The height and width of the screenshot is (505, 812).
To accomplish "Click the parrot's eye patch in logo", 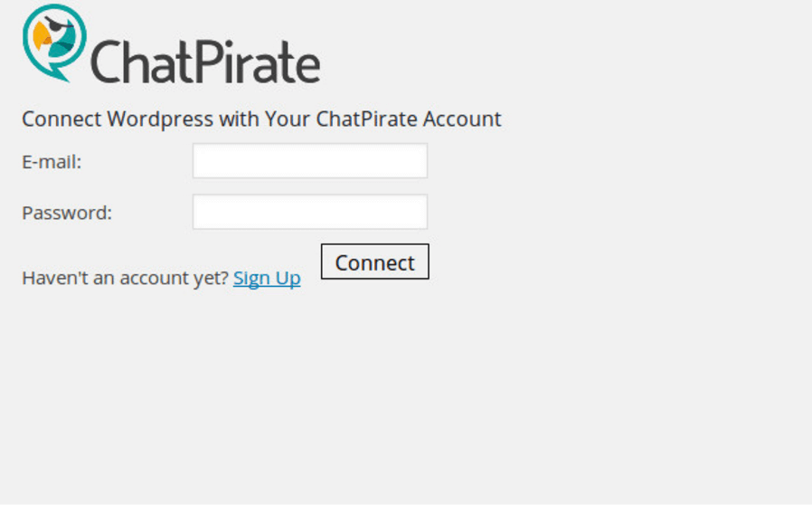I will [54, 25].
